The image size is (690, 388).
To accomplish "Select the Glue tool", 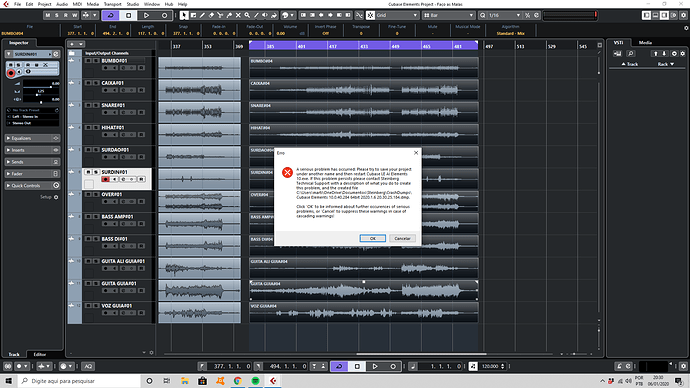I will (x=229, y=15).
